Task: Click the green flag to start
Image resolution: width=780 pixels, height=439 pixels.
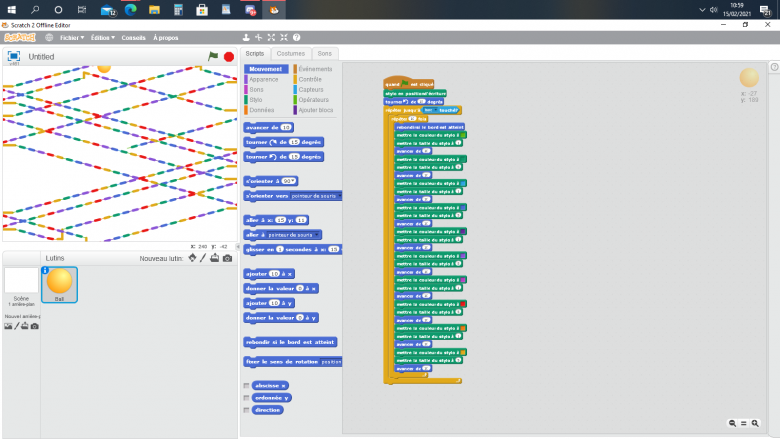Action: 213,56
